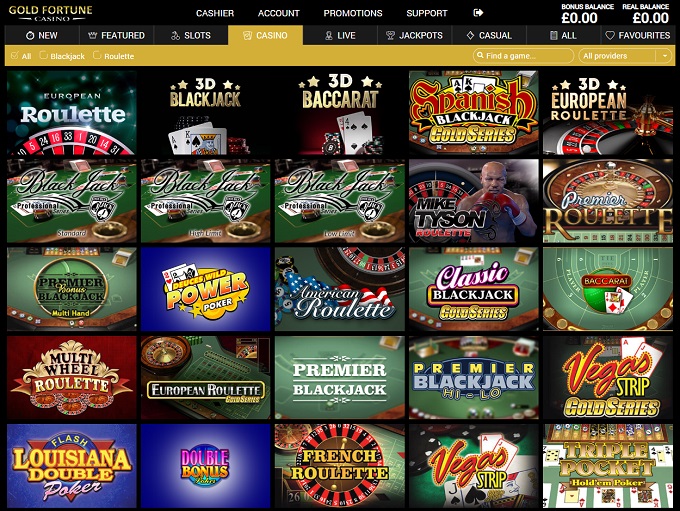Click the logout arrow icon

pyautogui.click(x=478, y=13)
